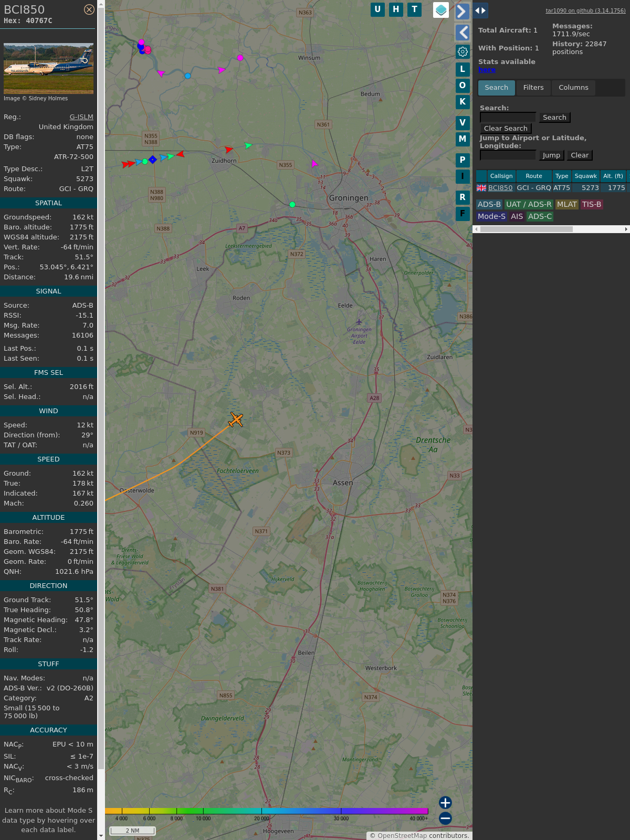Expand sidebar with right chevron arrow
630x840 pixels.
(x=463, y=12)
